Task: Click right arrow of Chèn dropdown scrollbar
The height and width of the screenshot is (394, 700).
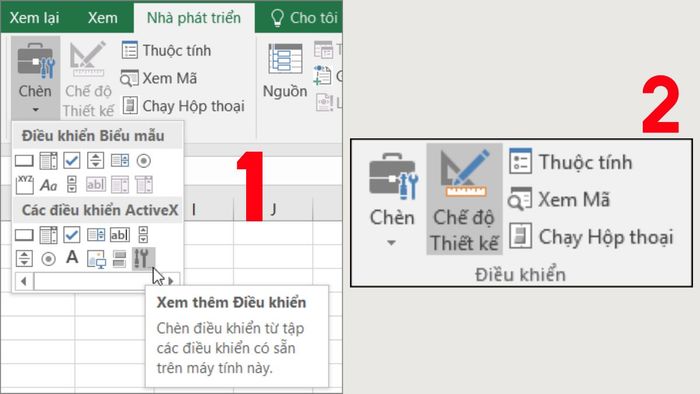Action: pos(171,281)
